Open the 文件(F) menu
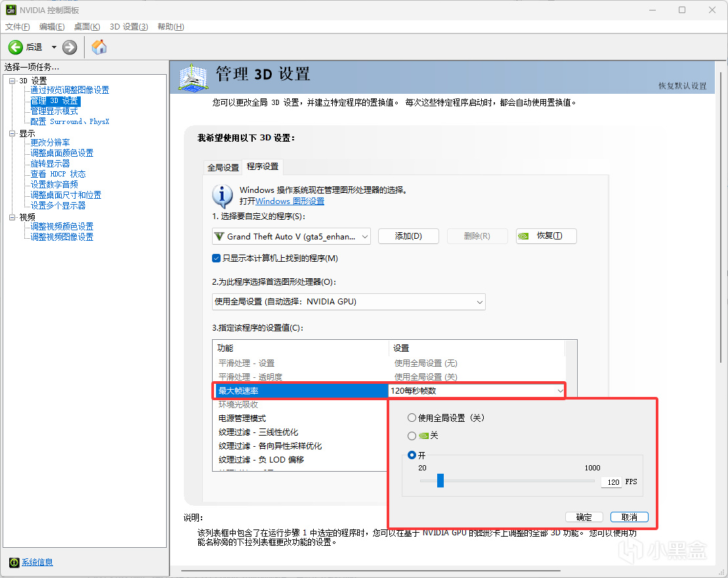728x578 pixels. tap(17, 26)
